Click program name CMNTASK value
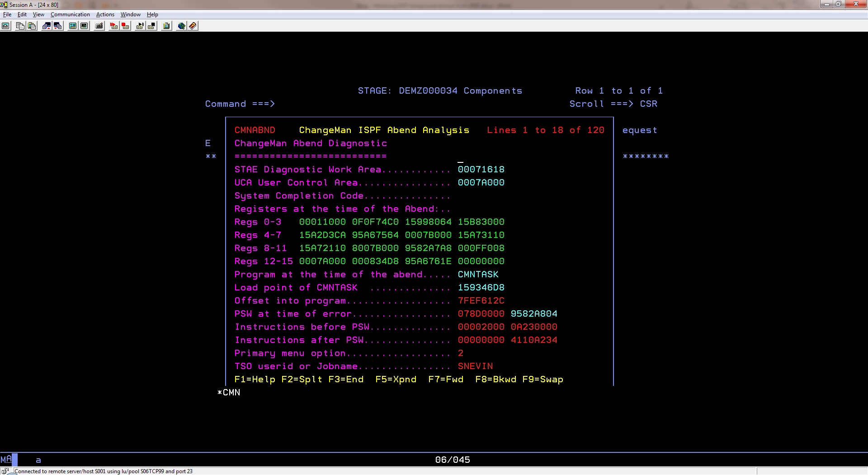 coord(478,275)
